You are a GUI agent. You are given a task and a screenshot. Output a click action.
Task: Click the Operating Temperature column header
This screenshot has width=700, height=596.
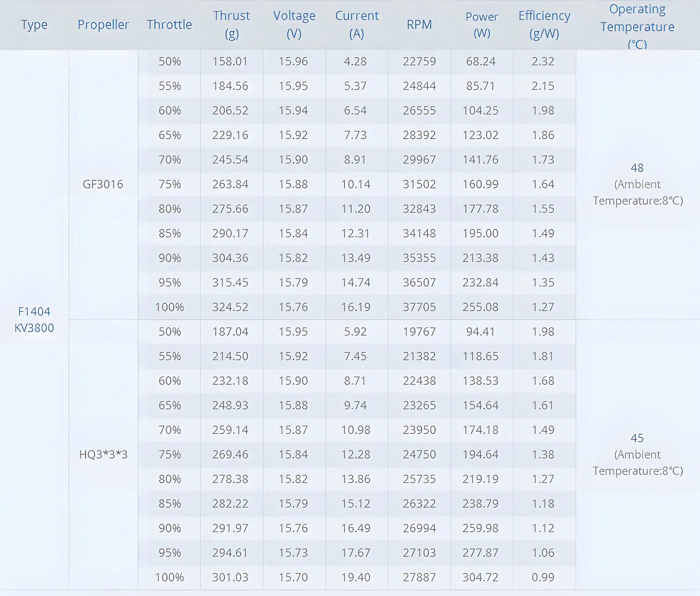[637, 25]
